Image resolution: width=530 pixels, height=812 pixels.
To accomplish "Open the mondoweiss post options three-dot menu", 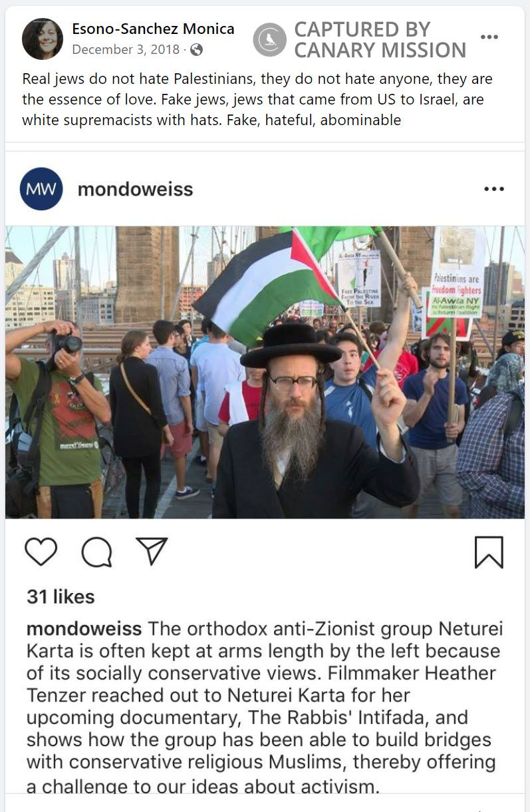I will tap(494, 189).
